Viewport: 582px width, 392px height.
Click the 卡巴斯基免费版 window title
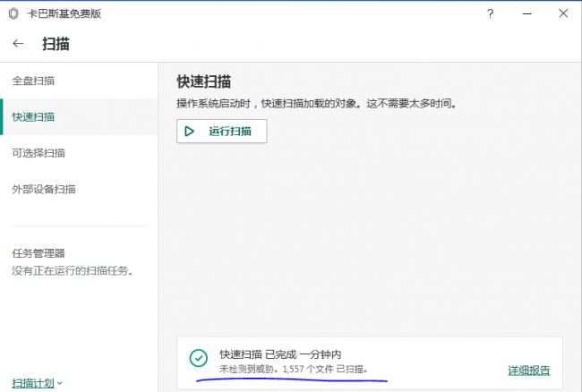click(x=64, y=13)
